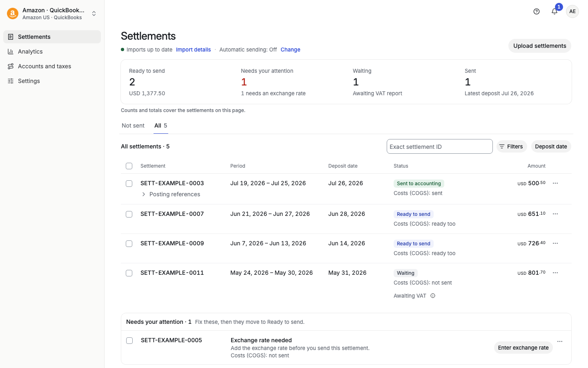Screen dimensions: 588x368
Task: Click the Amazon logo icon
Action: [13, 13]
